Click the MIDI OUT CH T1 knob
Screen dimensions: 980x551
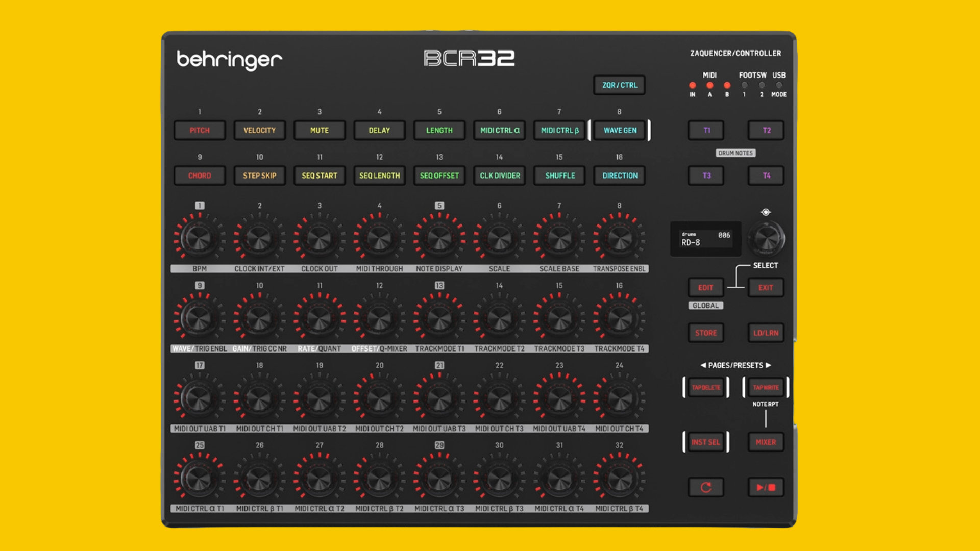tap(259, 398)
